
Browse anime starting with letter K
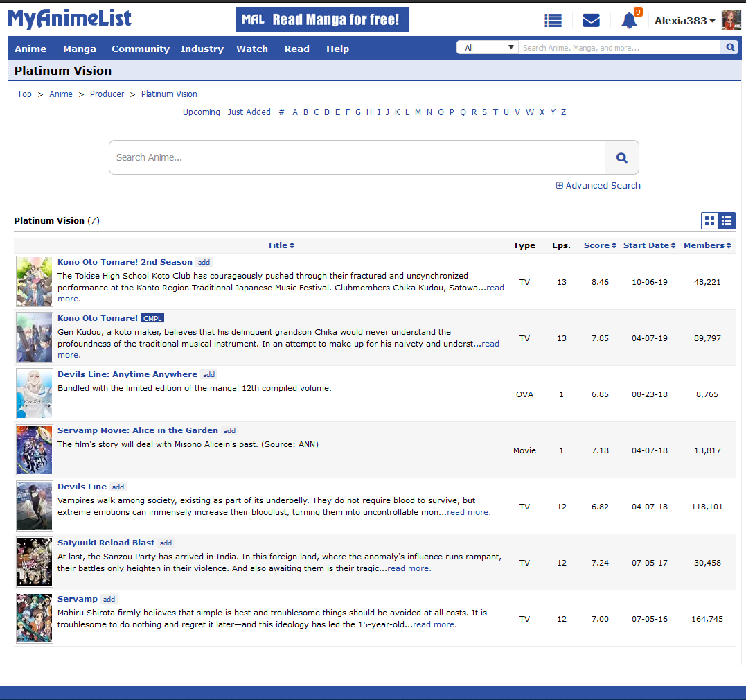click(398, 112)
